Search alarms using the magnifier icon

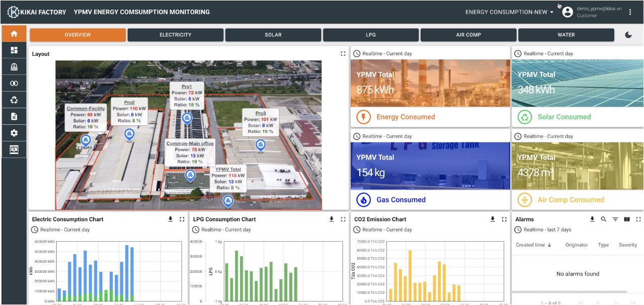(x=604, y=219)
